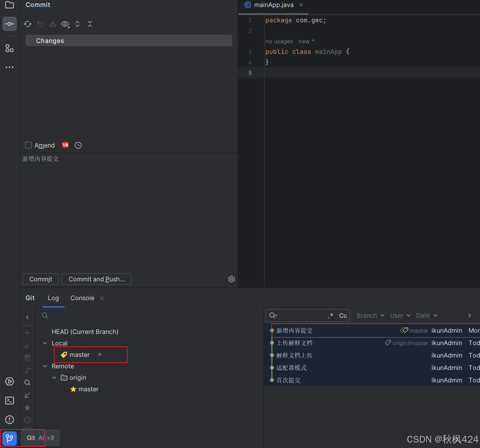
Task: Collapse the Local branches group
Action: coord(45,343)
